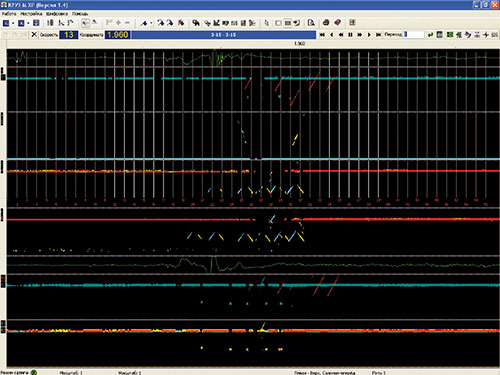This screenshot has height=375, width=500.
Task: Pause the playback
Action: (x=350, y=35)
